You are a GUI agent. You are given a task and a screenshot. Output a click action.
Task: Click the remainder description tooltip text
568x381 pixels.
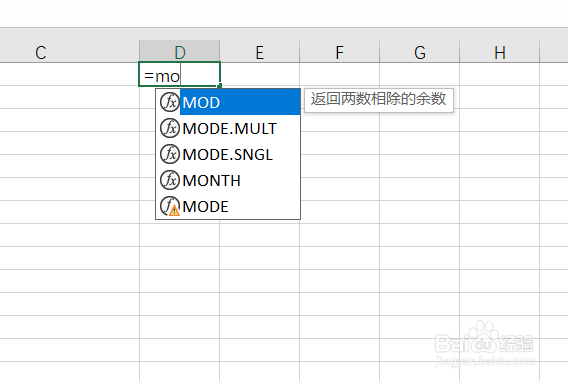click(379, 99)
